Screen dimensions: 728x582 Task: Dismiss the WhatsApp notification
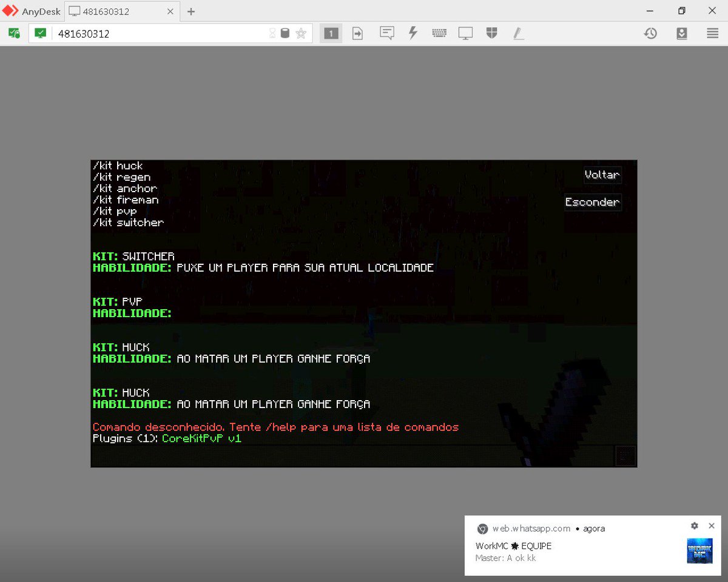tap(712, 526)
